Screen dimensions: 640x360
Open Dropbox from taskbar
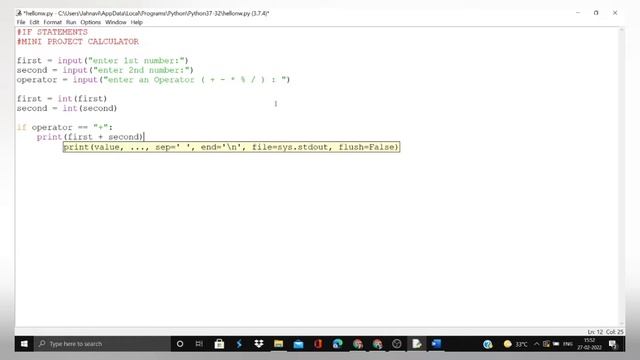pos(258,344)
